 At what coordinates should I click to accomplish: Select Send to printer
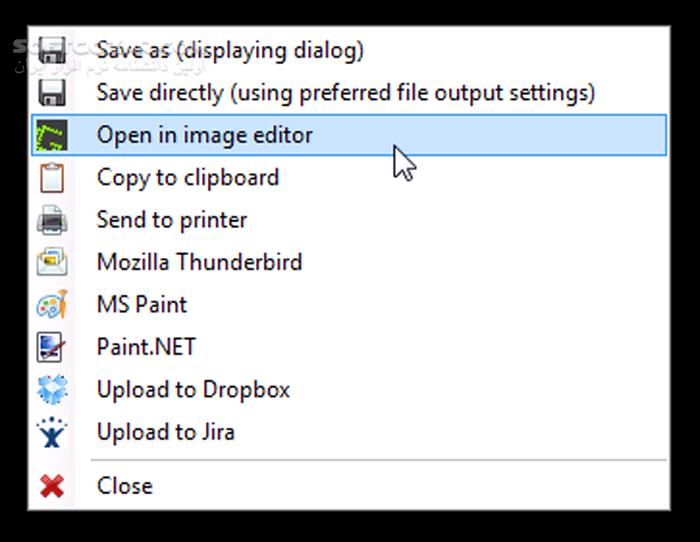[x=172, y=220]
